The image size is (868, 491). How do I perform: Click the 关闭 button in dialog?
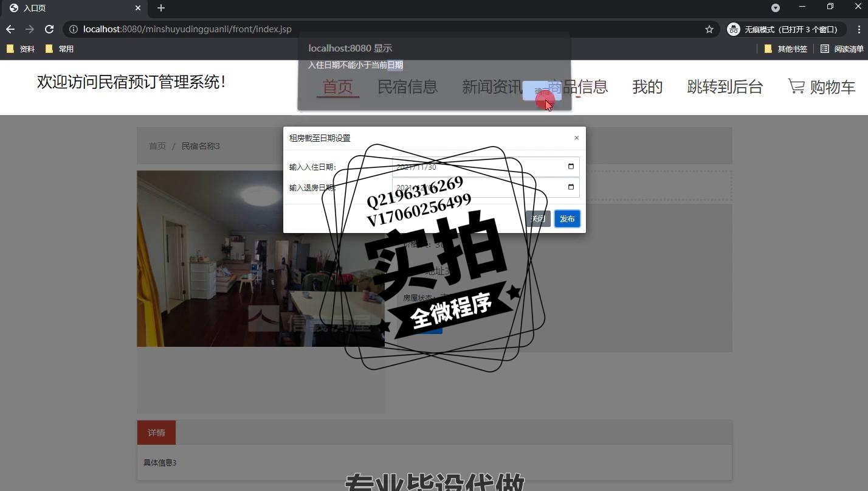[538, 219]
